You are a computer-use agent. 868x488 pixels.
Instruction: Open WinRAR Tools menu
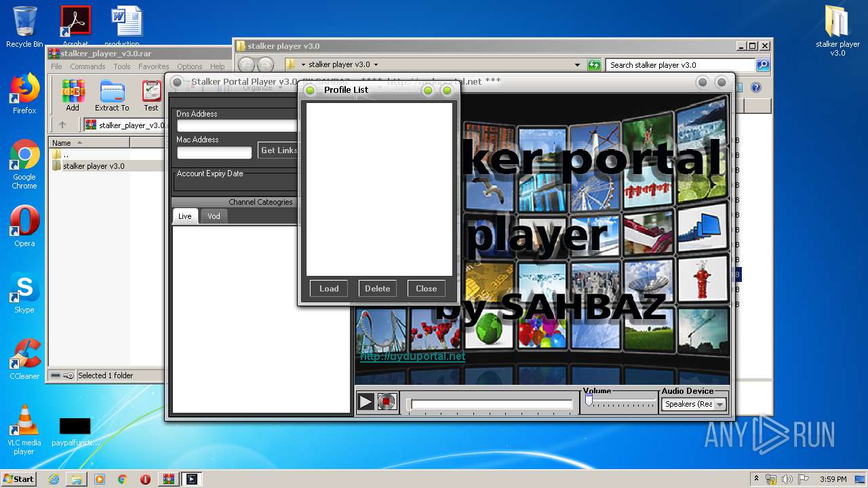[x=122, y=66]
